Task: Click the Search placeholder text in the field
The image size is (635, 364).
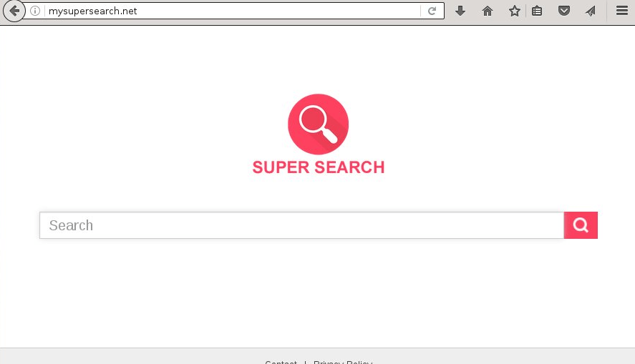Action: tap(72, 225)
